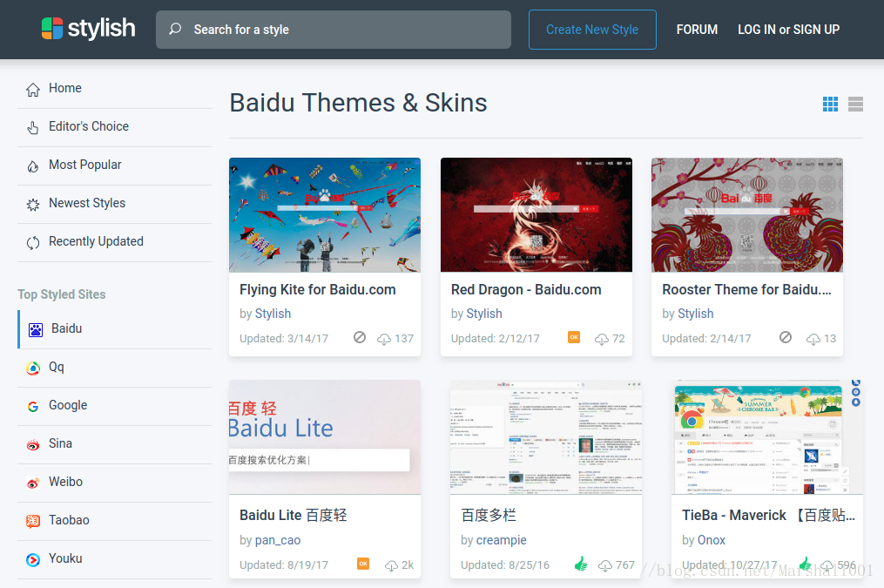Image resolution: width=884 pixels, height=588 pixels.
Task: Open Flying Kite for Baidu.com title
Action: point(317,290)
